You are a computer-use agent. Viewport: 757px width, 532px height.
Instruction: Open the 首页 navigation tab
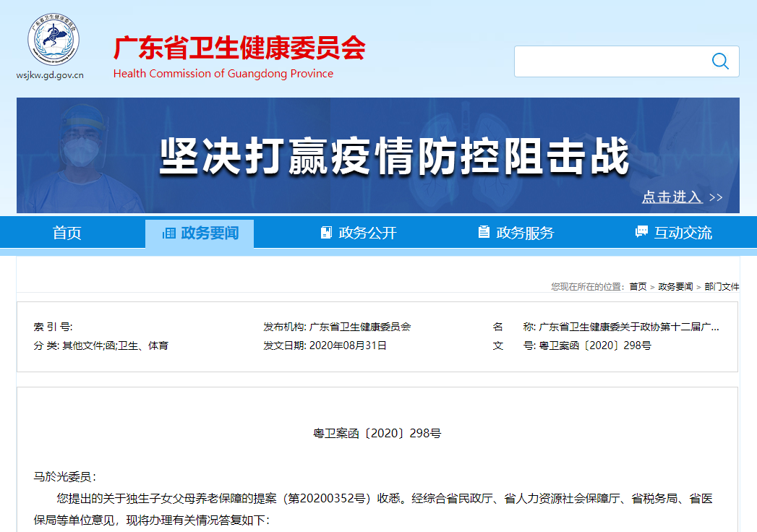67,233
